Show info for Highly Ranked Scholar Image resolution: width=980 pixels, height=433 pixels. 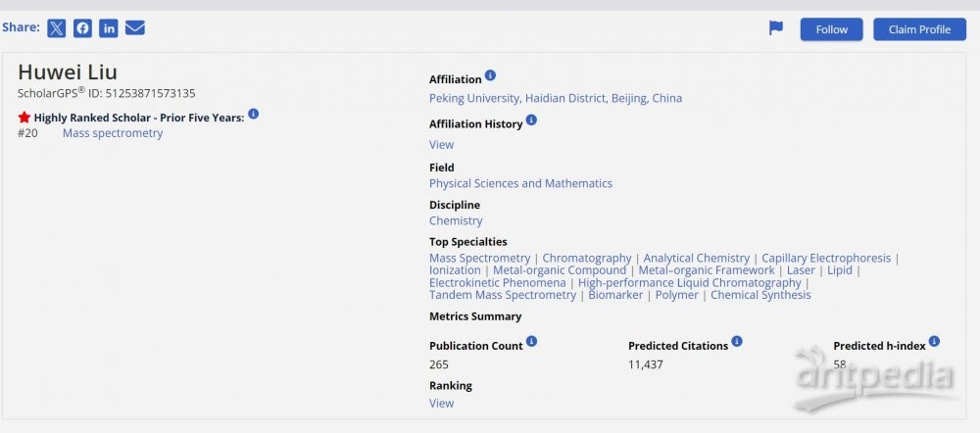(253, 114)
